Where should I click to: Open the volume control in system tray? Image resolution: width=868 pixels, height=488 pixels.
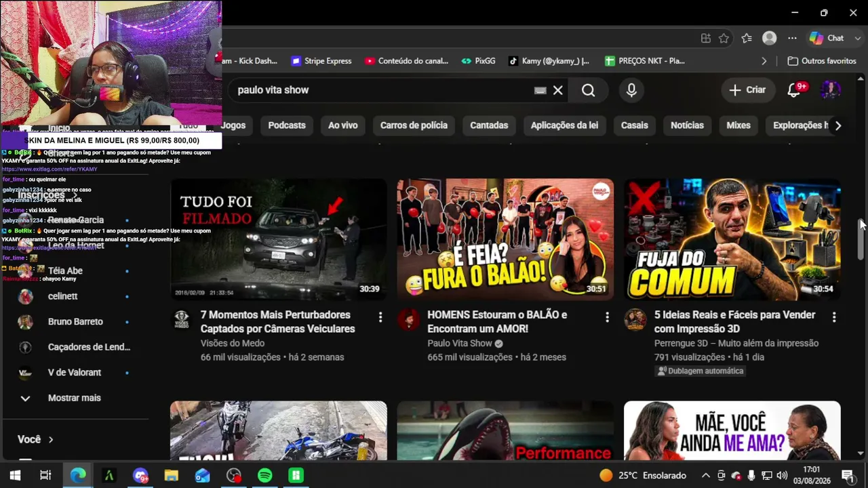[x=782, y=476]
